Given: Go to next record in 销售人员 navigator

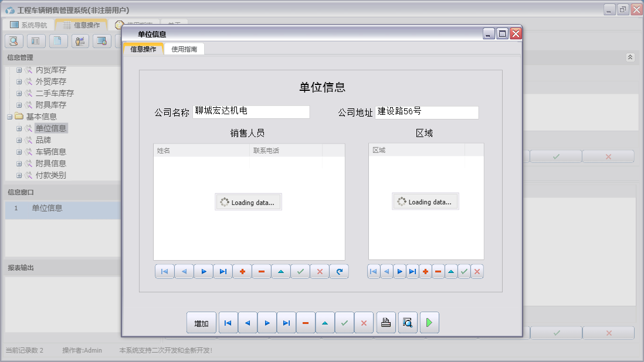Looking at the screenshot, I should (x=204, y=272).
